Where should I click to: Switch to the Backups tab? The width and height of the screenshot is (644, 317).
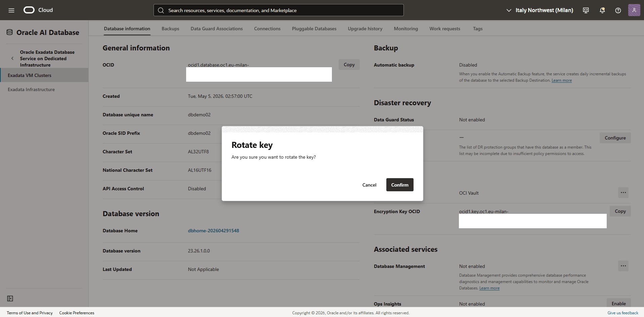tap(170, 29)
